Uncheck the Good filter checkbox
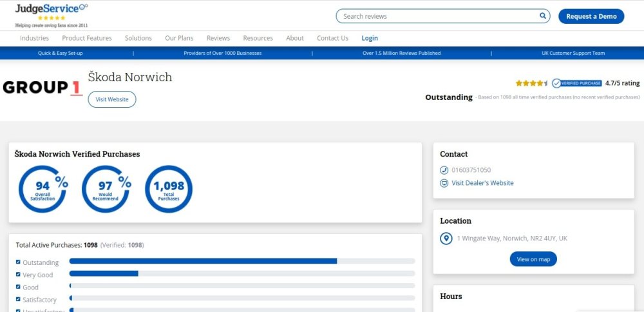This screenshot has width=644, height=312. [18, 286]
